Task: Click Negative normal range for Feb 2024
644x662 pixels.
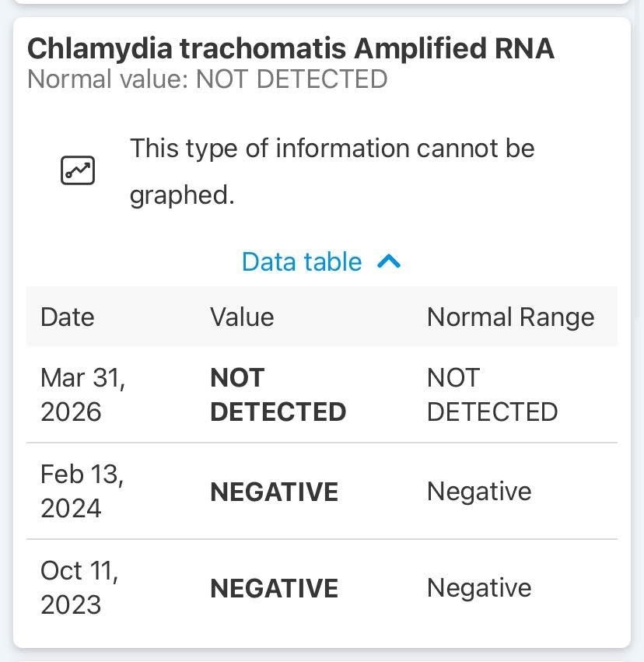Action: (479, 492)
